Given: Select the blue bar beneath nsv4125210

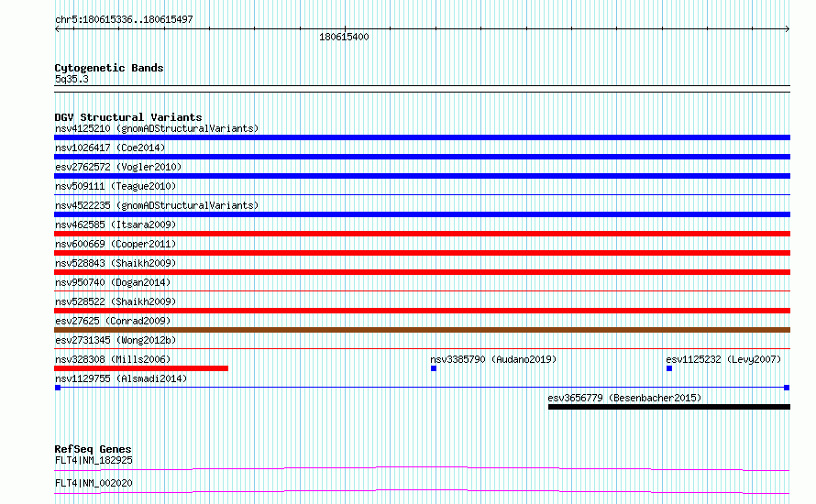Looking at the screenshot, I should [x=422, y=137].
